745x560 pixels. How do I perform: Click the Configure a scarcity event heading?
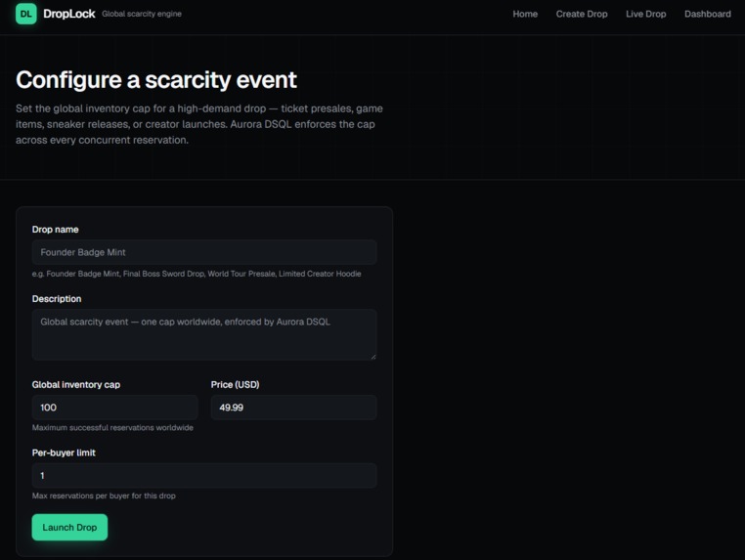156,80
